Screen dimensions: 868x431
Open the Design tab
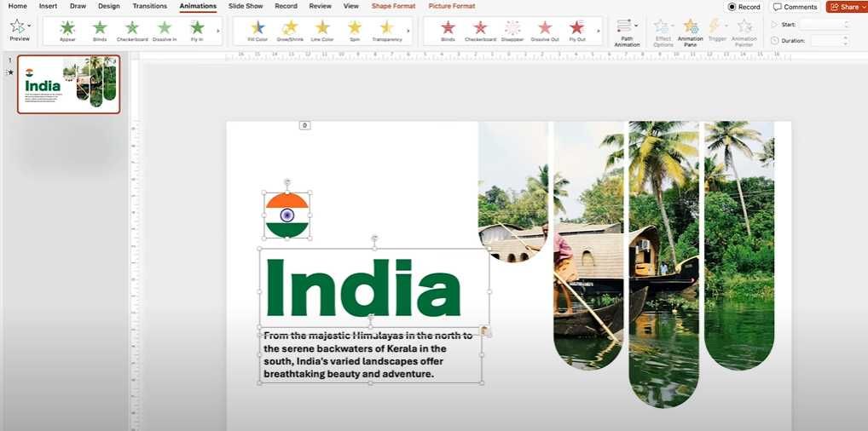109,6
